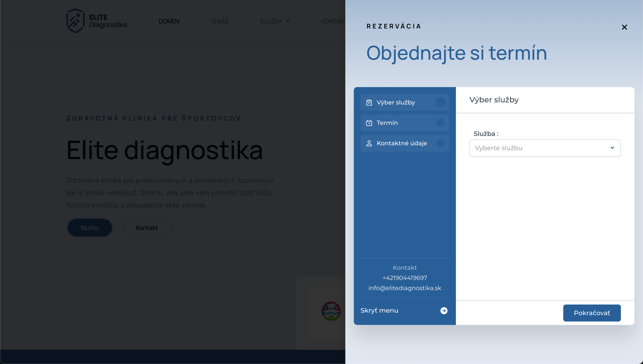The height and width of the screenshot is (364, 643).
Task: Click the clinic description paragraph
Action: [x=170, y=193]
